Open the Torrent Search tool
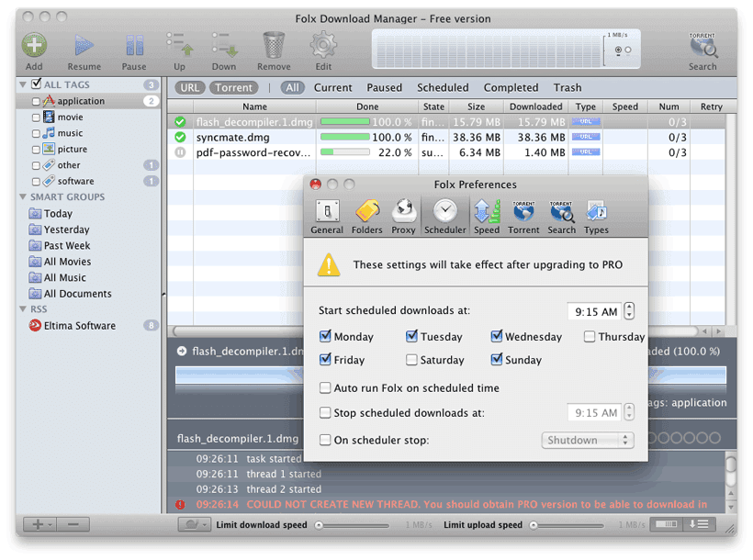This screenshot has width=753, height=560. click(x=702, y=44)
